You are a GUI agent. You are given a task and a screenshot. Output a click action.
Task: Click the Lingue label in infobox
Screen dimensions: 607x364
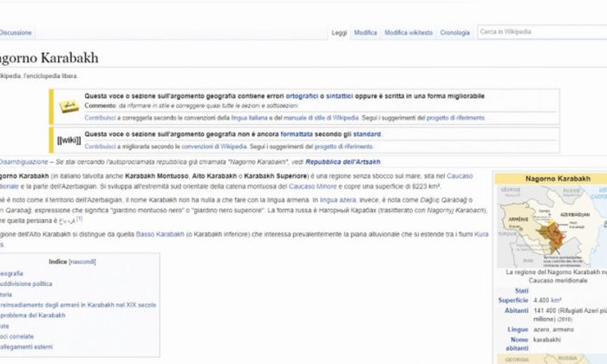coord(518,329)
